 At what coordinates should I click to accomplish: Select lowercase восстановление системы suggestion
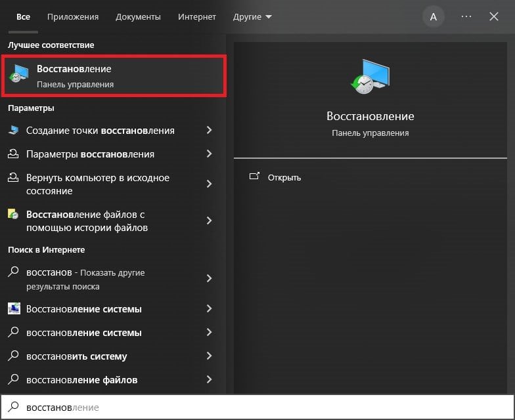(84, 332)
